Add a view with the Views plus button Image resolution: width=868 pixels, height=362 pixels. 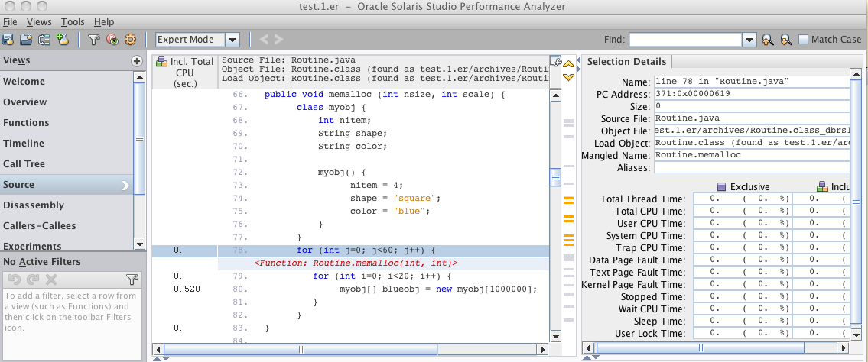tap(137, 61)
